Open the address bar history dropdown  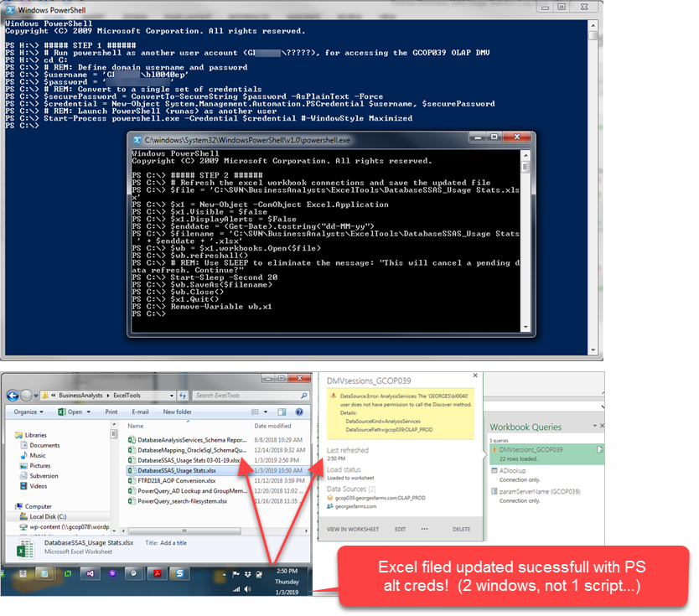tap(172, 396)
